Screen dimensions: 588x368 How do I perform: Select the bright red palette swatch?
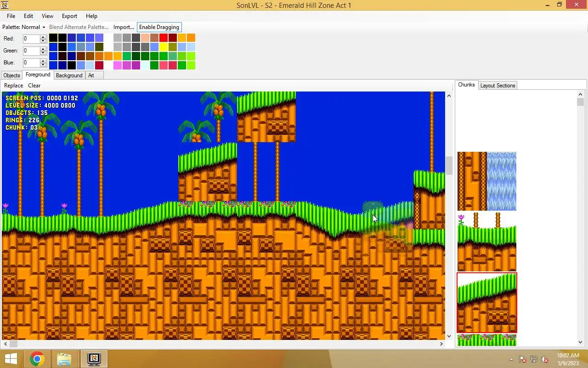point(163,38)
